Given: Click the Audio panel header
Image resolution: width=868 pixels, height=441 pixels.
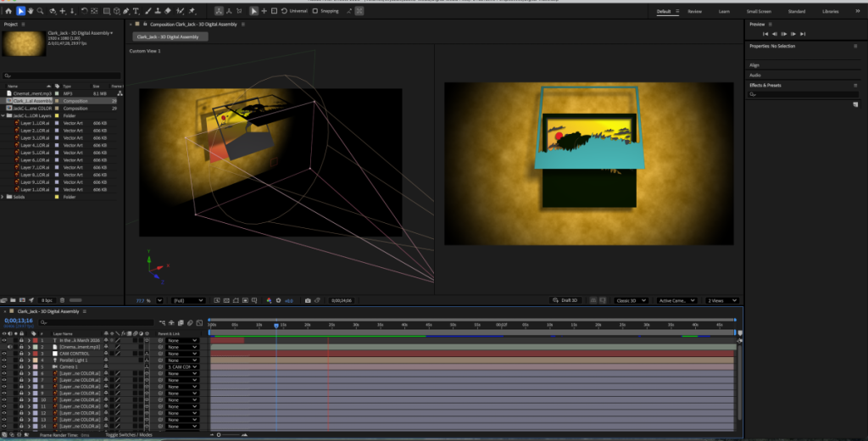Looking at the screenshot, I should click(x=755, y=75).
